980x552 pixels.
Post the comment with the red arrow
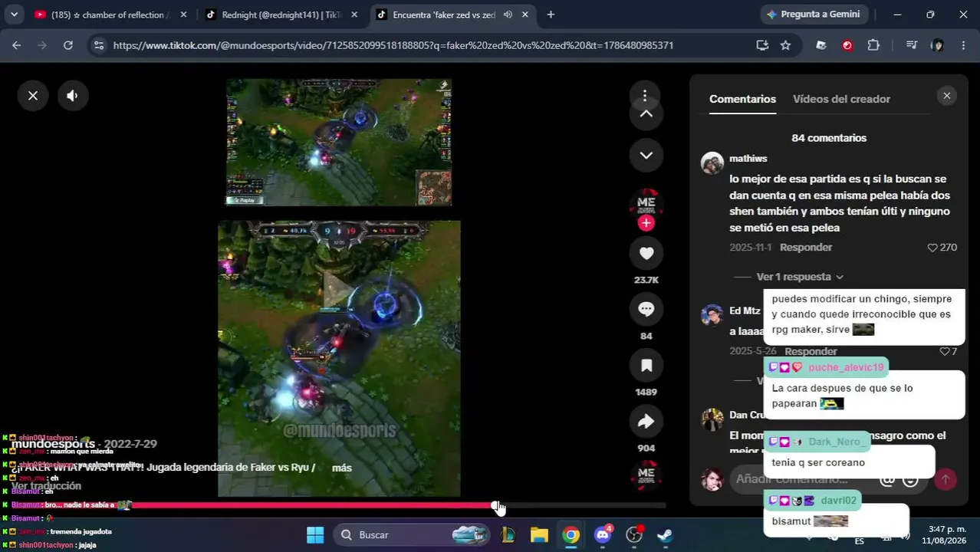pyautogui.click(x=945, y=479)
